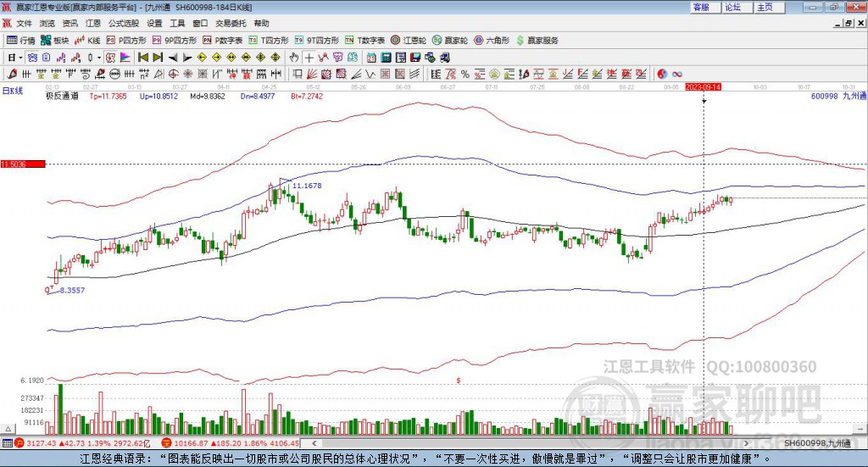Open the 资讯 menu
Viewport: 868px width, 467px height.
(x=70, y=23)
